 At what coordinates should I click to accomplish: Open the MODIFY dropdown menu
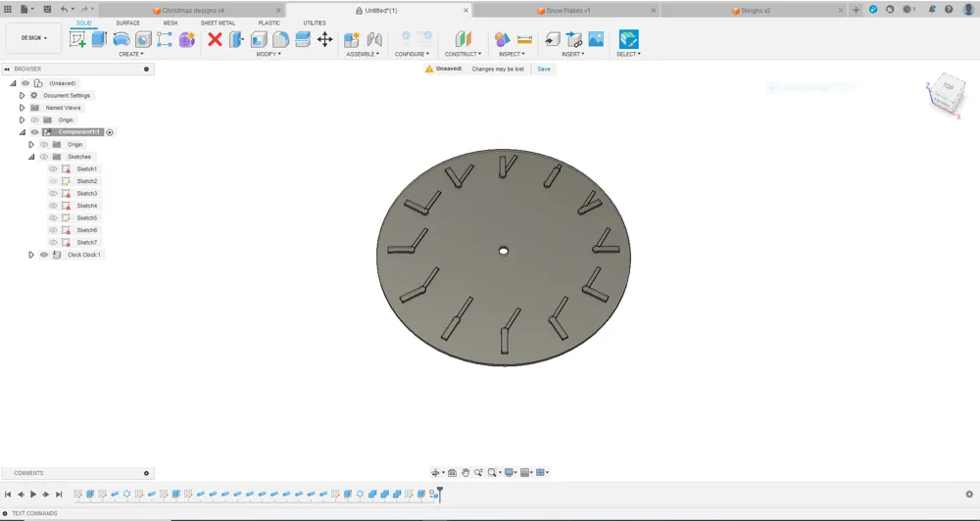pyautogui.click(x=269, y=54)
